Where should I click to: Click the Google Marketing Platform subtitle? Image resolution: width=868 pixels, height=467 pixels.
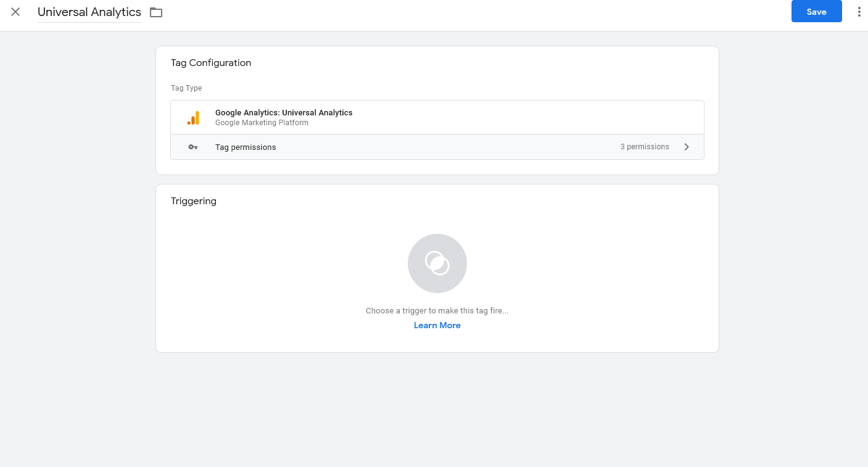pyautogui.click(x=262, y=123)
